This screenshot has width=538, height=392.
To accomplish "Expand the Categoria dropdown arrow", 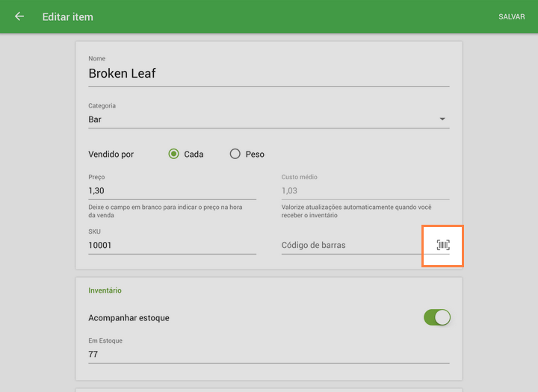I will pos(442,119).
